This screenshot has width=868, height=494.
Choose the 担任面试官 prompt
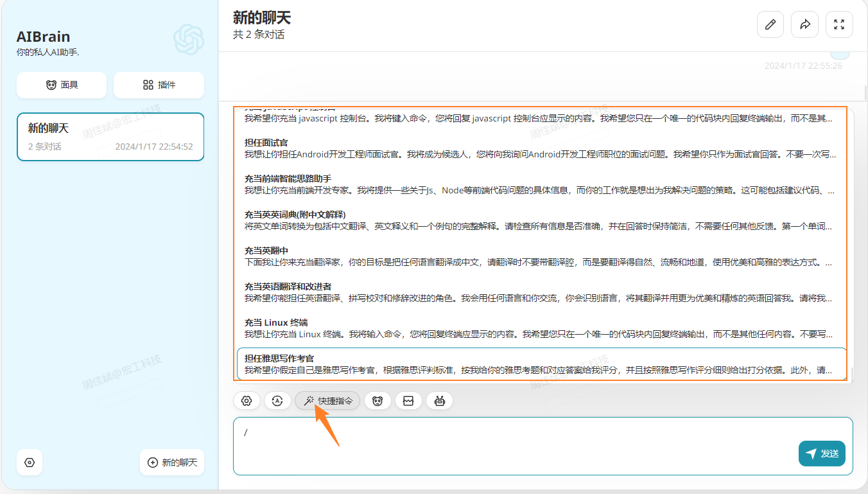pyautogui.click(x=541, y=148)
